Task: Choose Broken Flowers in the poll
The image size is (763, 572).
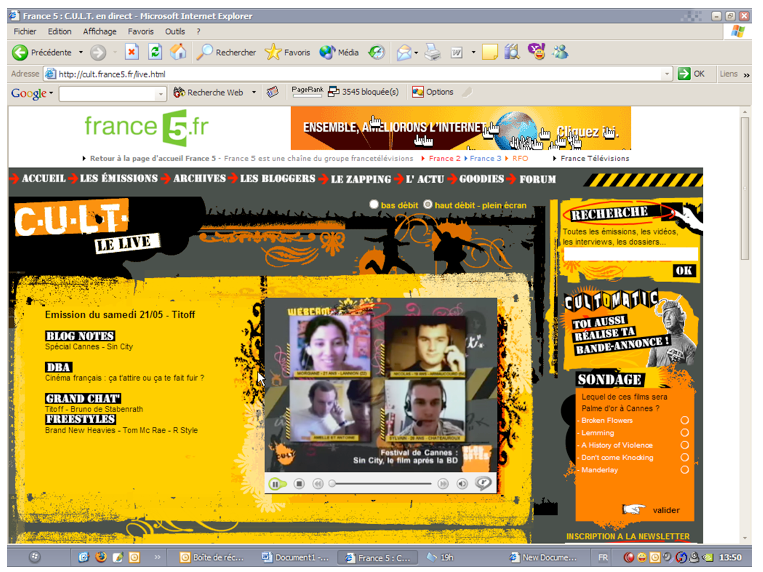Action: point(685,420)
